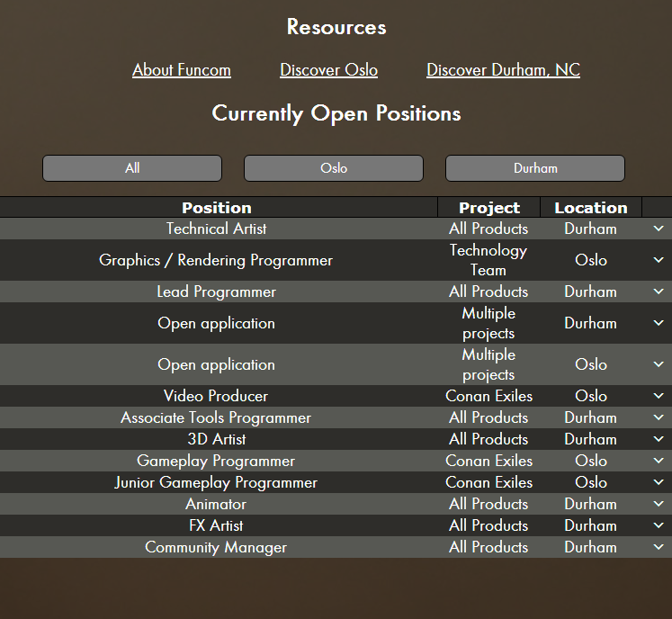The height and width of the screenshot is (619, 672).
Task: Select the Associate Tools Programmer position
Action: 216,417
